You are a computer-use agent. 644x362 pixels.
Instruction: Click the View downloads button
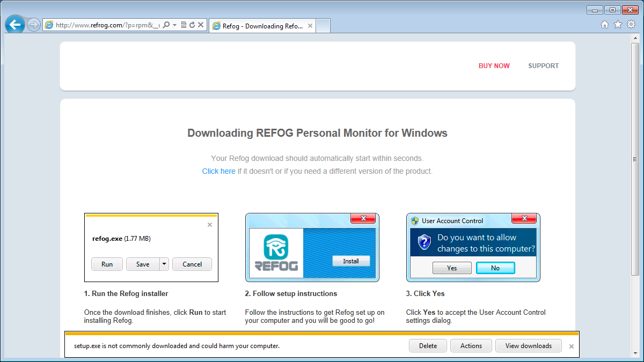[x=529, y=346]
